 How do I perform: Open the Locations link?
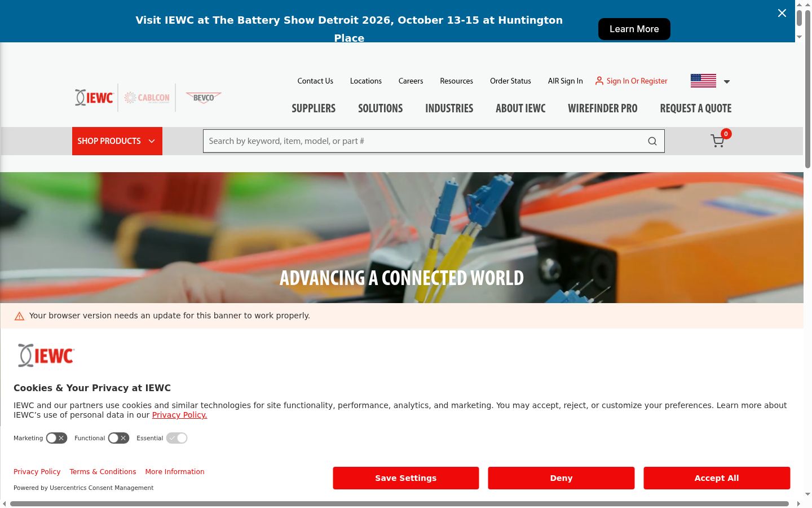(366, 81)
